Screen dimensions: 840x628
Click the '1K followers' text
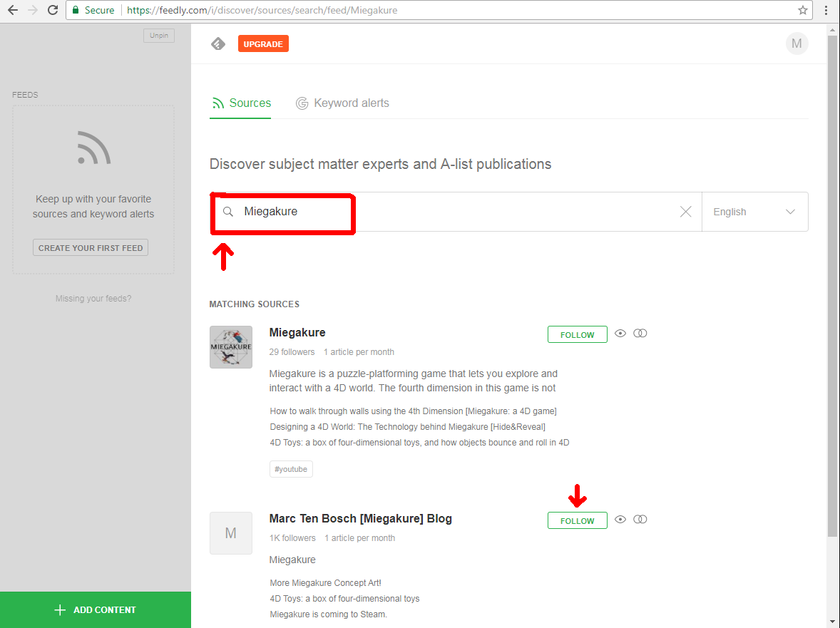[292, 538]
